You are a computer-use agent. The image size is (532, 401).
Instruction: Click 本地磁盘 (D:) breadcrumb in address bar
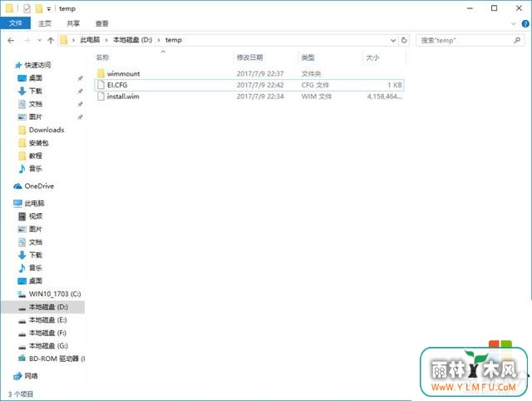point(132,40)
